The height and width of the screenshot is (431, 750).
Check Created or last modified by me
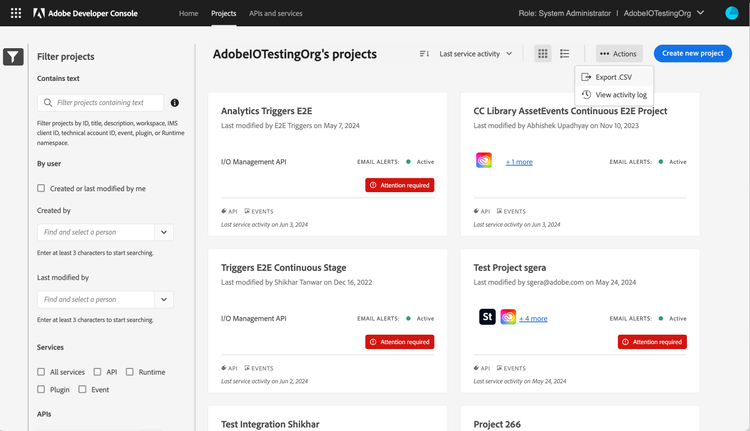pos(41,188)
